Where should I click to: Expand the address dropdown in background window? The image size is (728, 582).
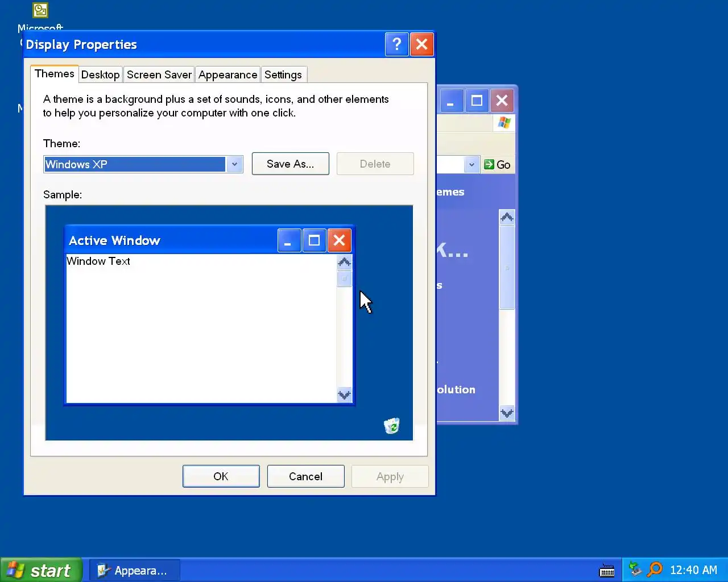click(471, 165)
